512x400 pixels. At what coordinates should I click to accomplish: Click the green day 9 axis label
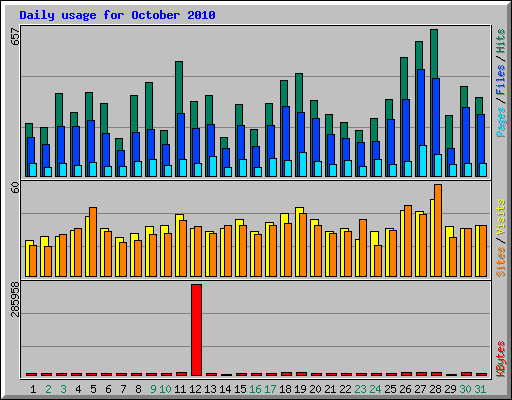(x=153, y=389)
